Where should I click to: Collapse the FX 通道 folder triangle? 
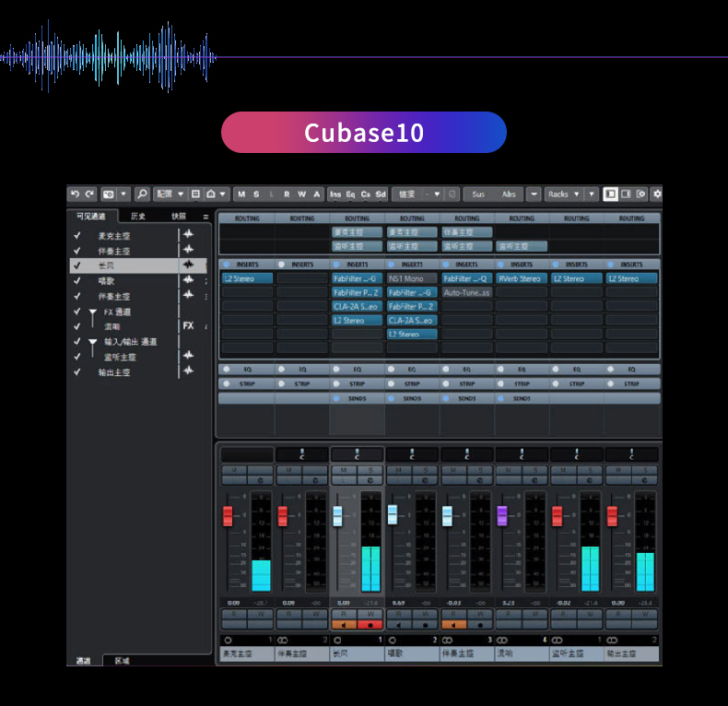92,312
